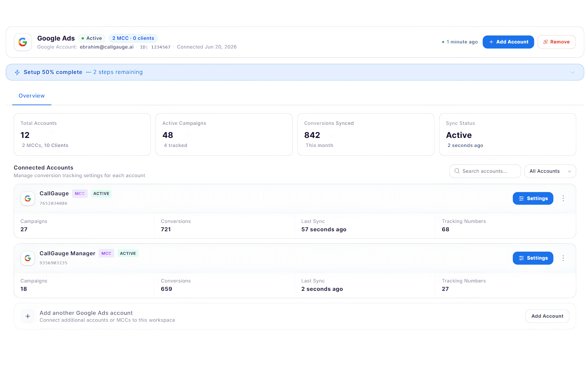Image resolution: width=588 pixels, height=368 pixels.
Task: Click the ACTIVE tag on CallGauge
Action: point(101,194)
